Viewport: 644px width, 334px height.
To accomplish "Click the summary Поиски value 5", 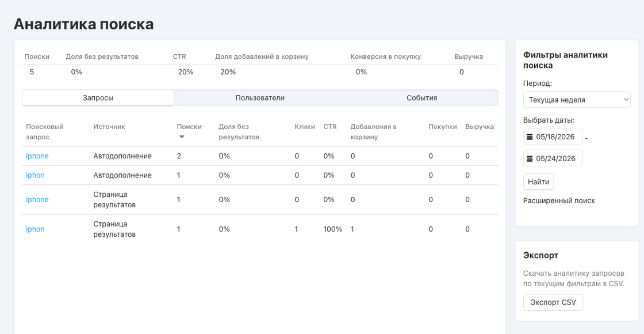I will tap(32, 72).
